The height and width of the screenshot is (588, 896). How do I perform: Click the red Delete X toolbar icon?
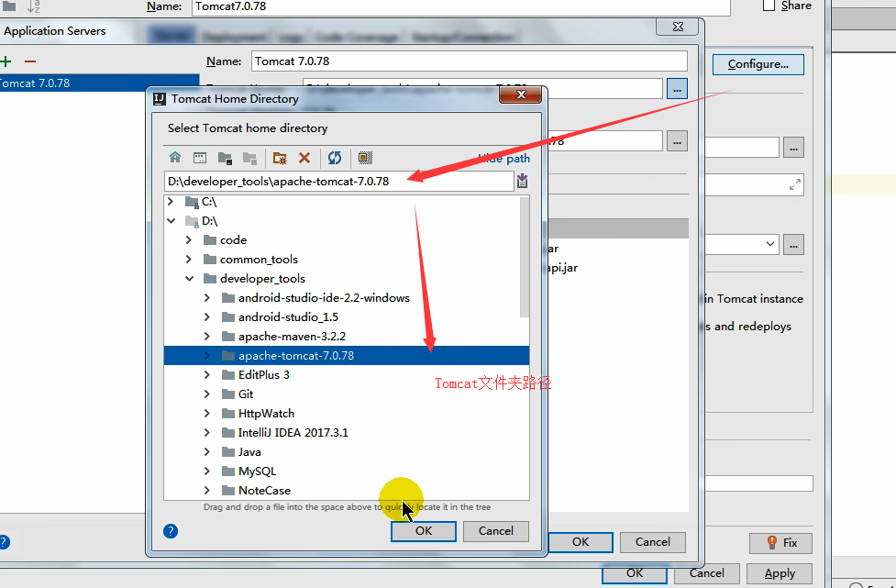pos(304,158)
